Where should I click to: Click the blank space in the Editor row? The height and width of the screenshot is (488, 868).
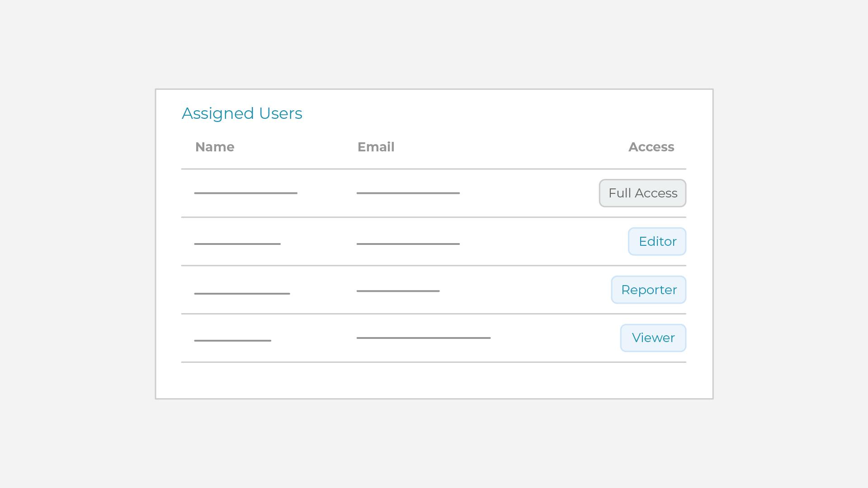click(542, 242)
